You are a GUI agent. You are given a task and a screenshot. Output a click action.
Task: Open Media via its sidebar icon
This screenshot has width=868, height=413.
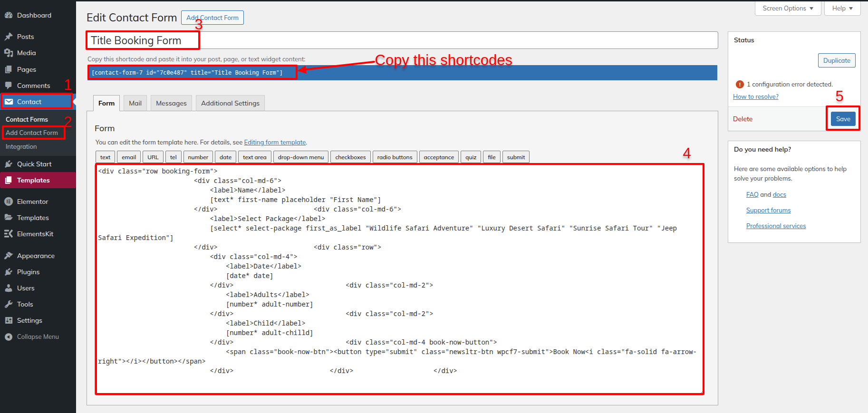pos(9,53)
